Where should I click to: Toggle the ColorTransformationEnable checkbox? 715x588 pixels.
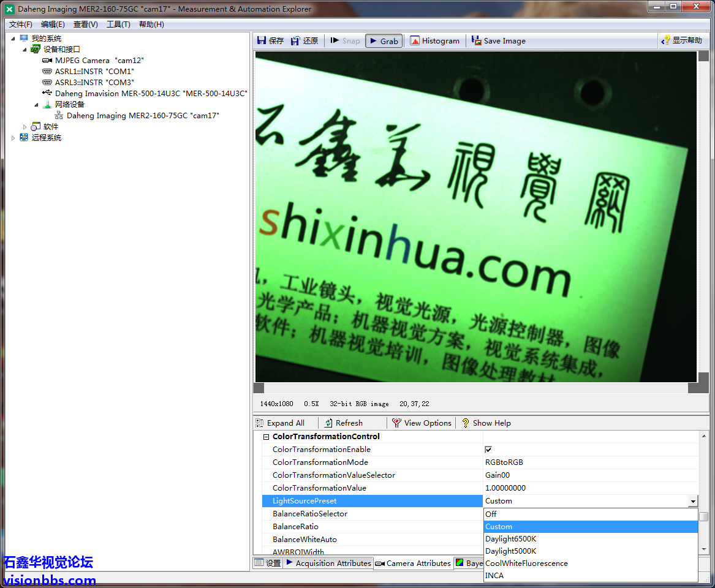pos(488,450)
